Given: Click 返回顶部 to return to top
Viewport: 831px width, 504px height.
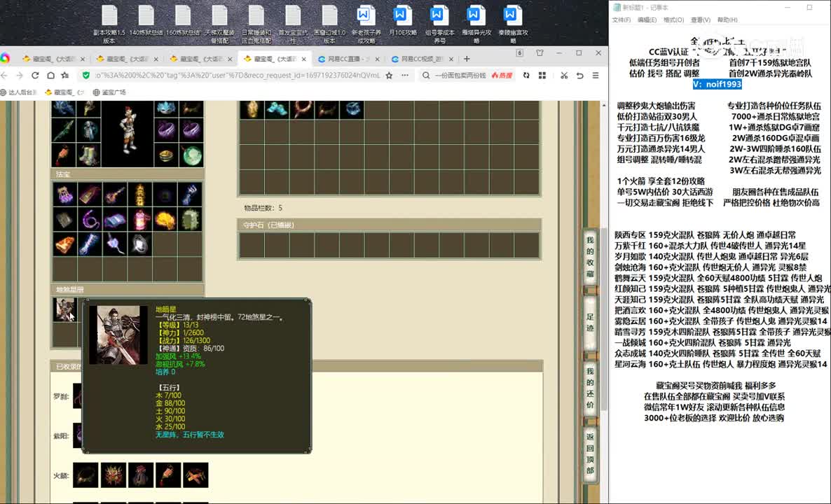Looking at the screenshot, I should [590, 453].
